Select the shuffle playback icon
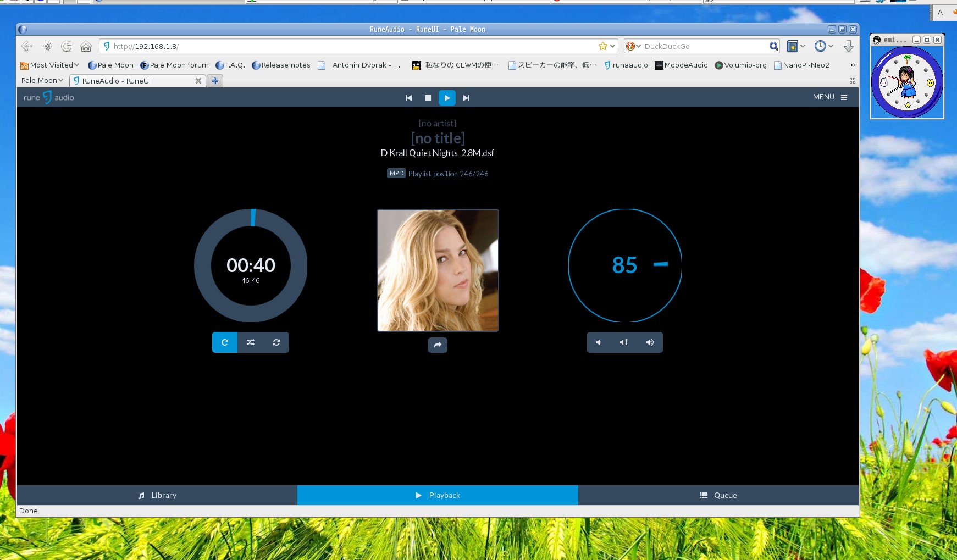This screenshot has width=957, height=560. coord(250,342)
